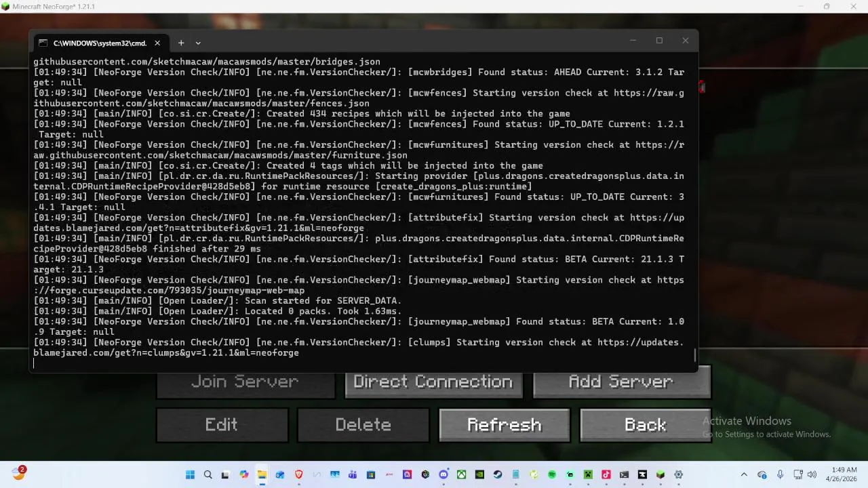Click 'Located 0 packs. Took 1.63ms.' line
868x488 pixels.
[x=323, y=311]
